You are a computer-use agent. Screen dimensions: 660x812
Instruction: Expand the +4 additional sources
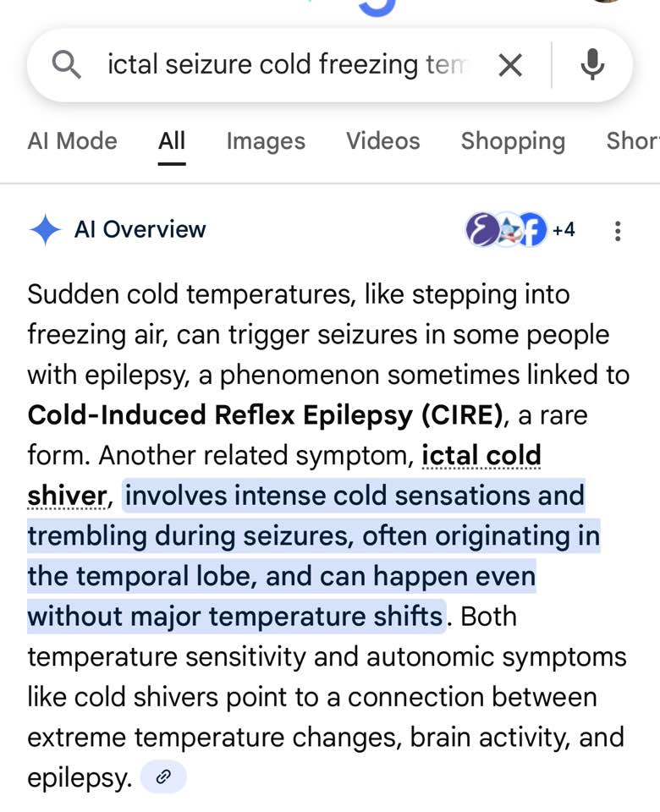point(564,229)
